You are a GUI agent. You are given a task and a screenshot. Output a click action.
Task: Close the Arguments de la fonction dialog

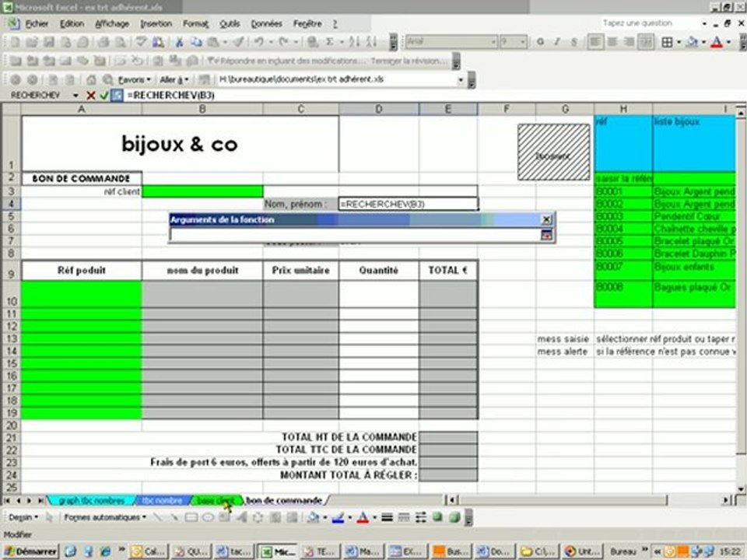click(546, 219)
